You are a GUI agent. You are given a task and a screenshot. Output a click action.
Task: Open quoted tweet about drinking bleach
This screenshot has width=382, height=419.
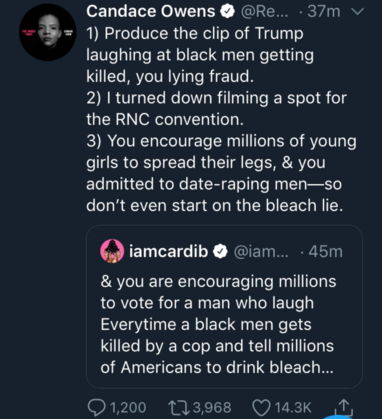tap(224, 307)
